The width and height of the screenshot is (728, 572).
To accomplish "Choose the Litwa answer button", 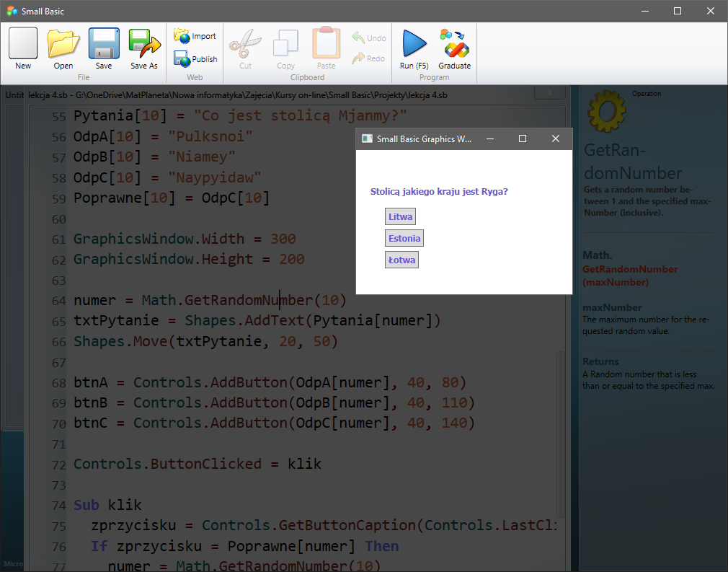I will click(400, 216).
